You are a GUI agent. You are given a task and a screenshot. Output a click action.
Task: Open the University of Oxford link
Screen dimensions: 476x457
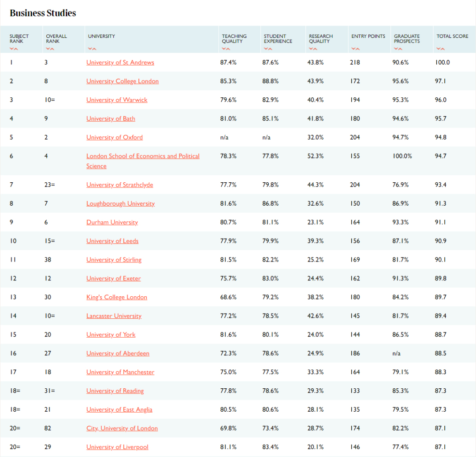(115, 137)
